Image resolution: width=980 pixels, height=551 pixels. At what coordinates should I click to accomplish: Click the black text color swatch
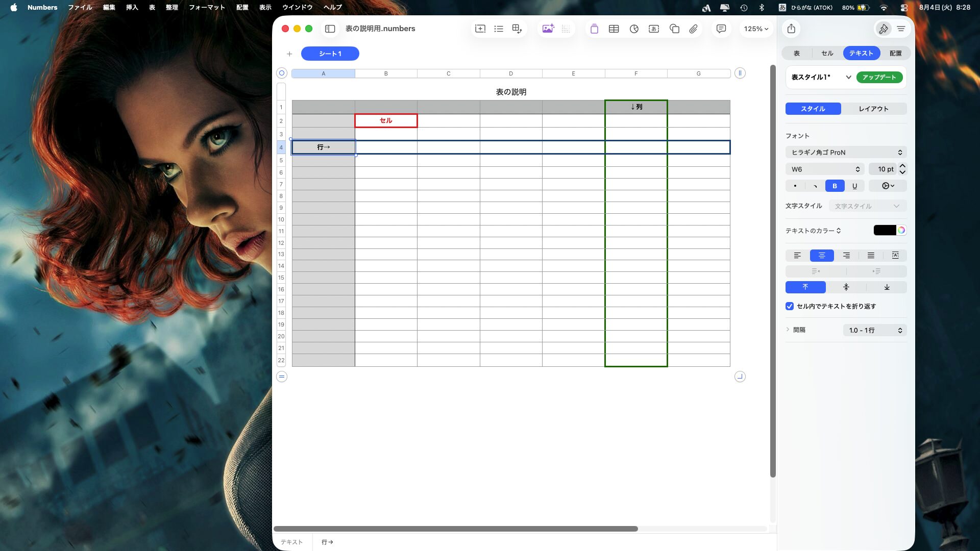click(x=885, y=231)
